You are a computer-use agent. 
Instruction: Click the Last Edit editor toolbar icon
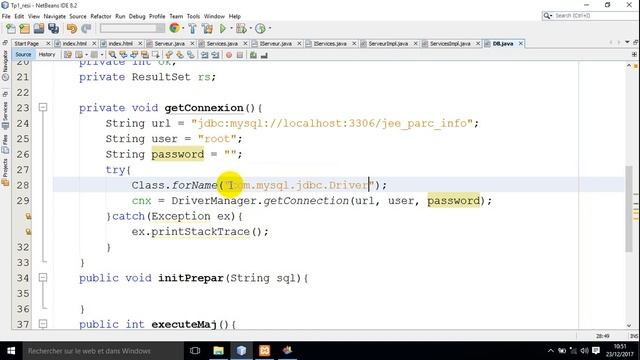click(x=68, y=55)
